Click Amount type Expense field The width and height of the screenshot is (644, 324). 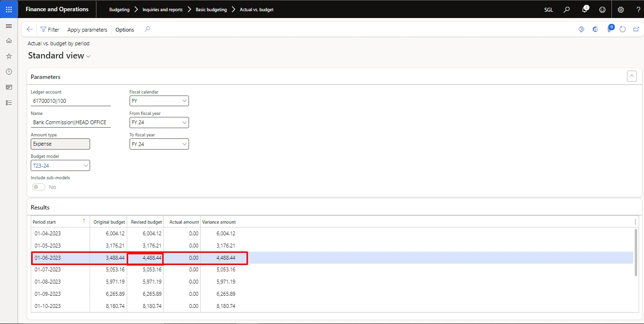click(60, 144)
